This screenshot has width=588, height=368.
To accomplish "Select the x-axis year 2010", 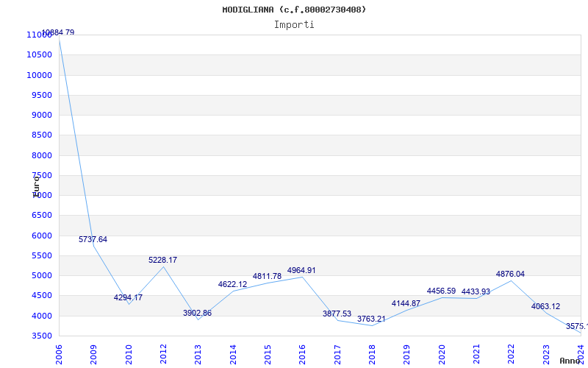I will pos(129,355).
